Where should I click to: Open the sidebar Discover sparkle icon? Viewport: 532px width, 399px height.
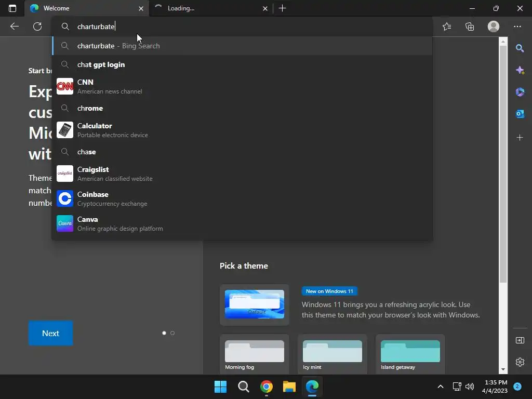pyautogui.click(x=520, y=70)
